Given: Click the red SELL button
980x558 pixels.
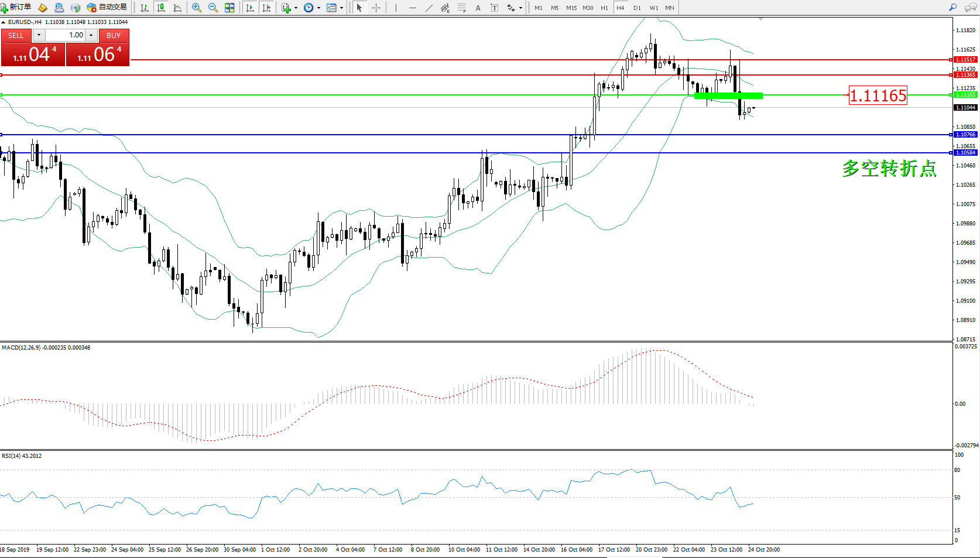Looking at the screenshot, I should pos(16,36).
